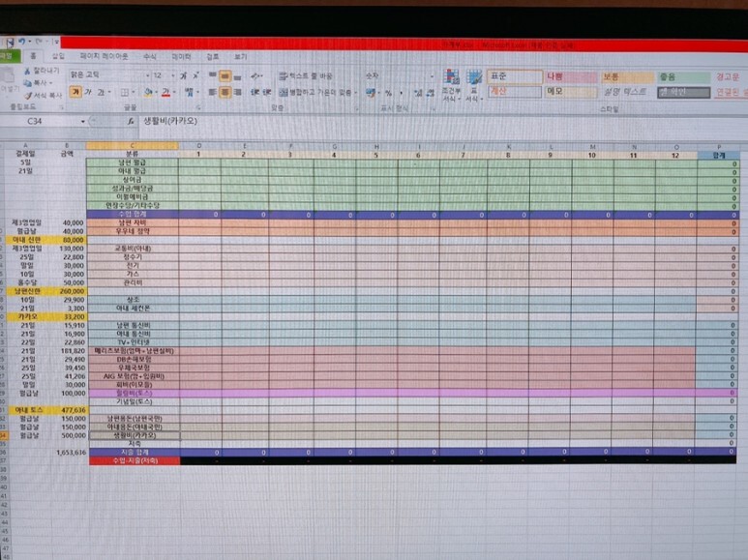This screenshot has width=748, height=560.
Task: Open the green 파일 (File) tab
Action: 9,56
